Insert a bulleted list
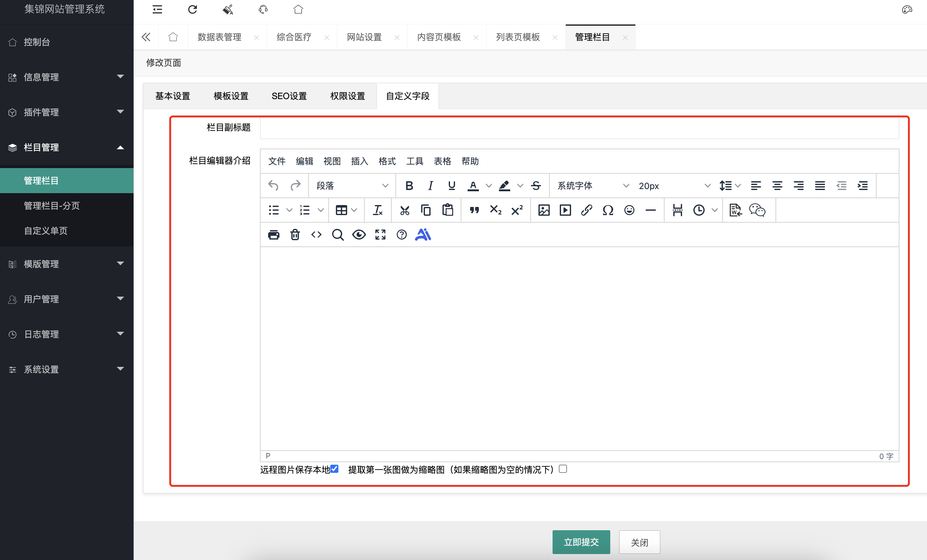 pyautogui.click(x=274, y=210)
